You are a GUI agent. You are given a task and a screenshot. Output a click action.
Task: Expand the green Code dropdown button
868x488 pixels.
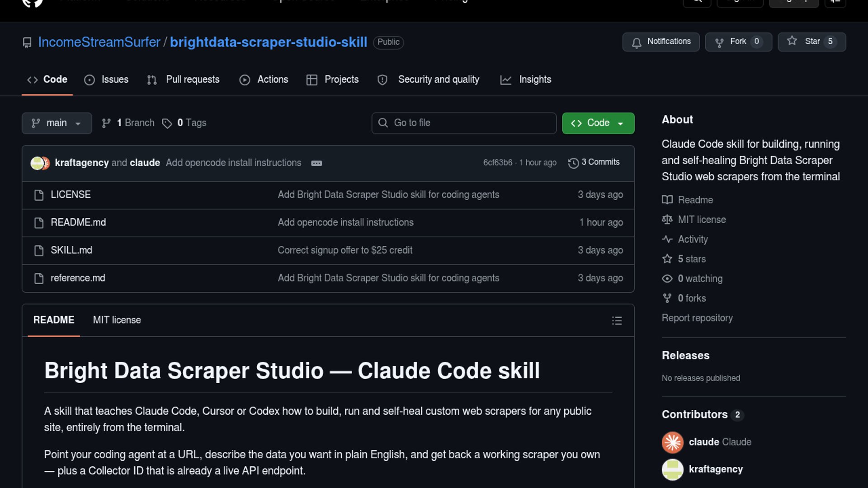[x=598, y=123]
